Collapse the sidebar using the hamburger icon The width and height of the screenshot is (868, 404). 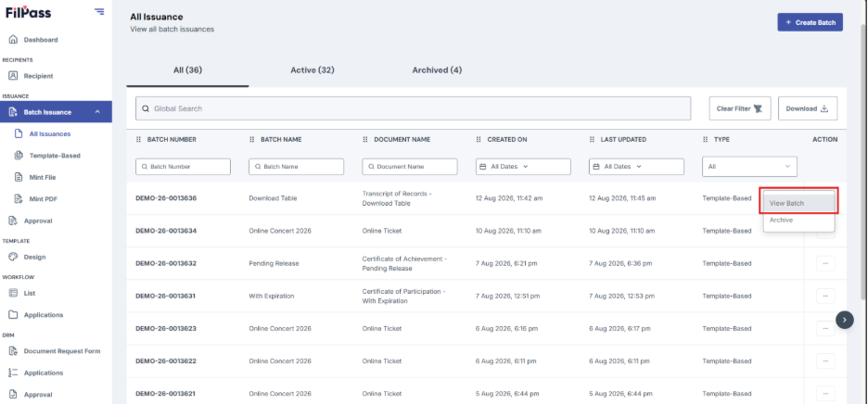coord(99,11)
